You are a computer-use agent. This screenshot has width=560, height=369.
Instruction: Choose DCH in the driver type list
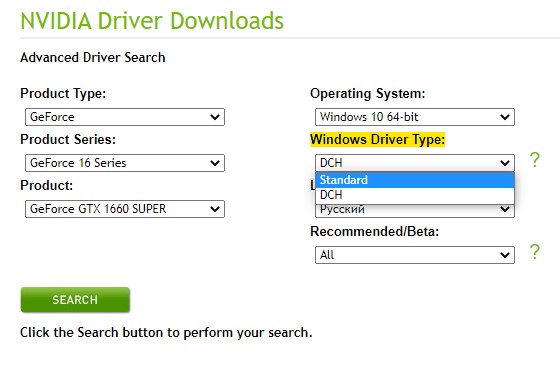(415, 195)
